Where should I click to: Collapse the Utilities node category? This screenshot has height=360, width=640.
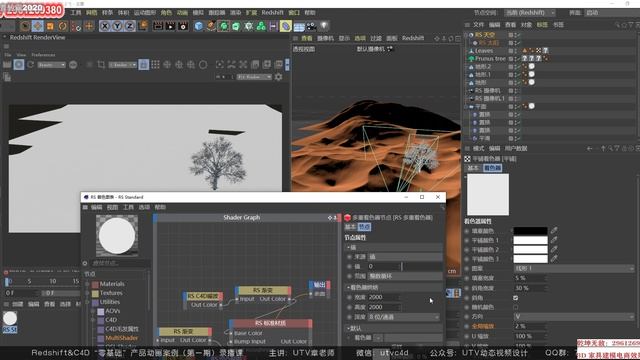[87, 302]
